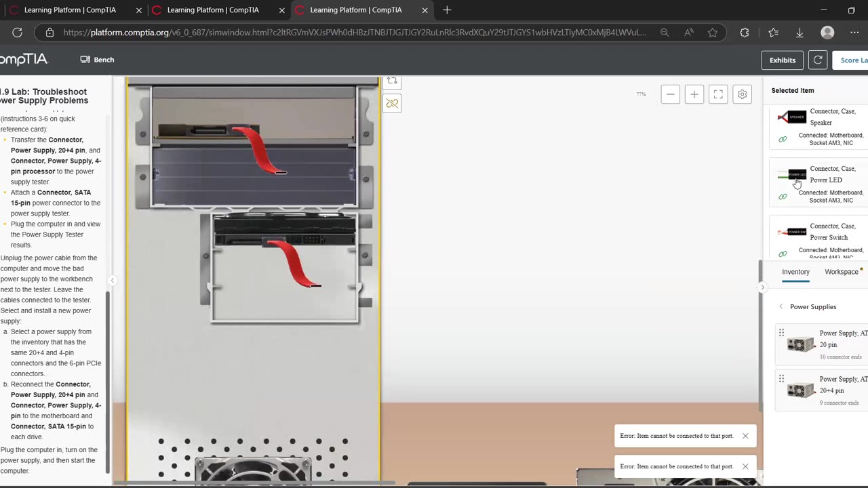The width and height of the screenshot is (868, 488).
Task: Open browser zoom magnifier icon
Action: [x=665, y=33]
